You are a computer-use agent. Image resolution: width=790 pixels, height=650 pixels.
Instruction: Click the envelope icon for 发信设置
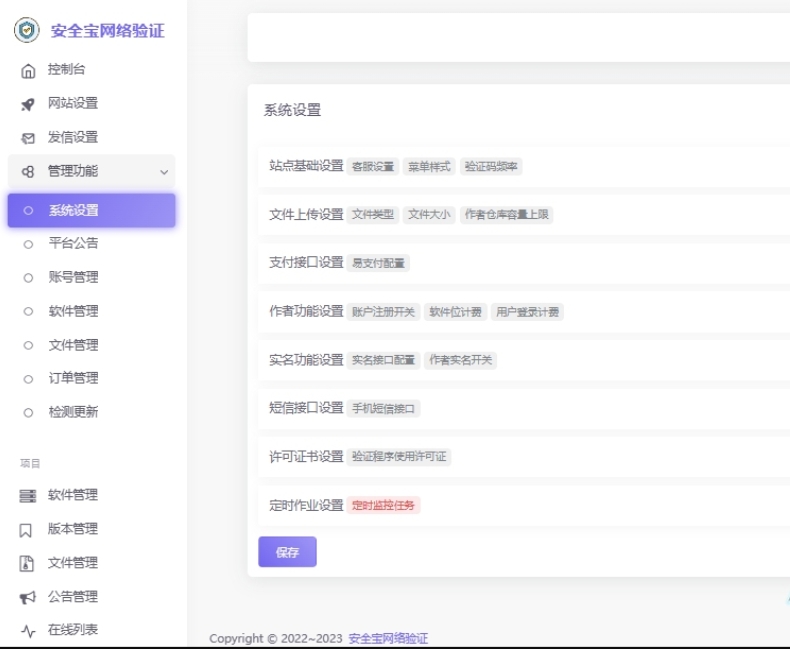coord(28,138)
